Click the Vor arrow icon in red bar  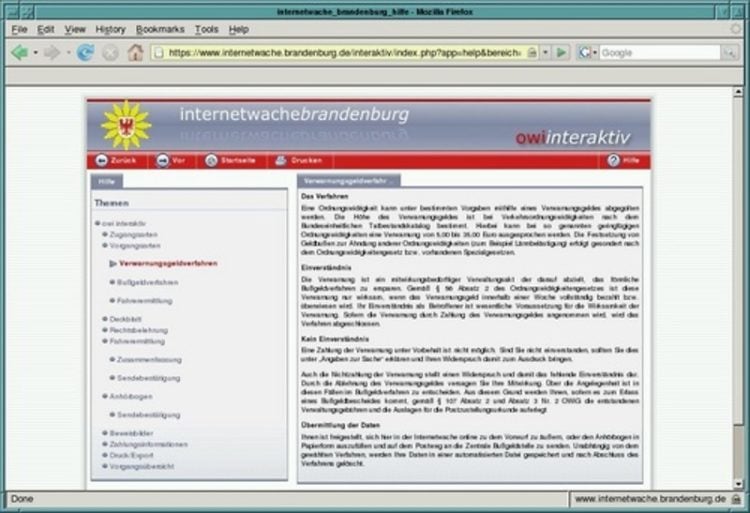point(163,160)
